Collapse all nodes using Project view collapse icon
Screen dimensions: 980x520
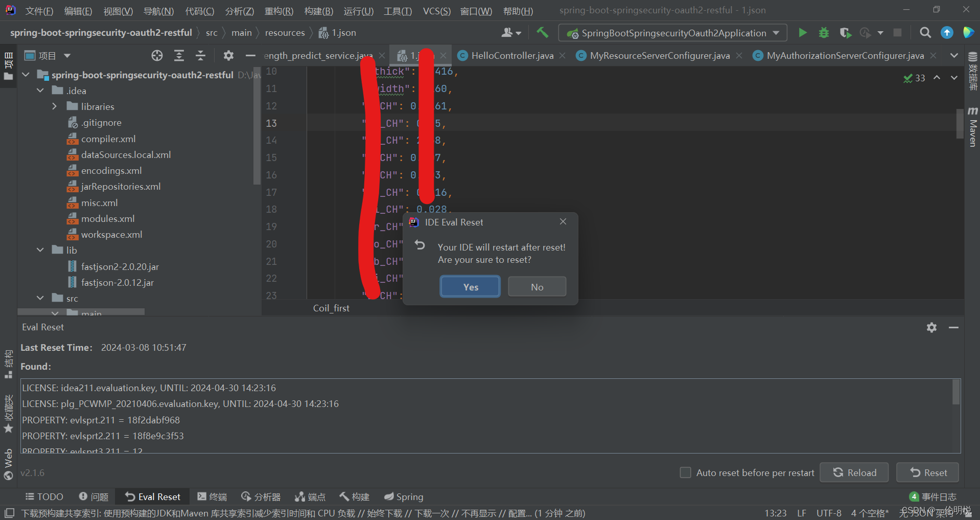(x=201, y=55)
